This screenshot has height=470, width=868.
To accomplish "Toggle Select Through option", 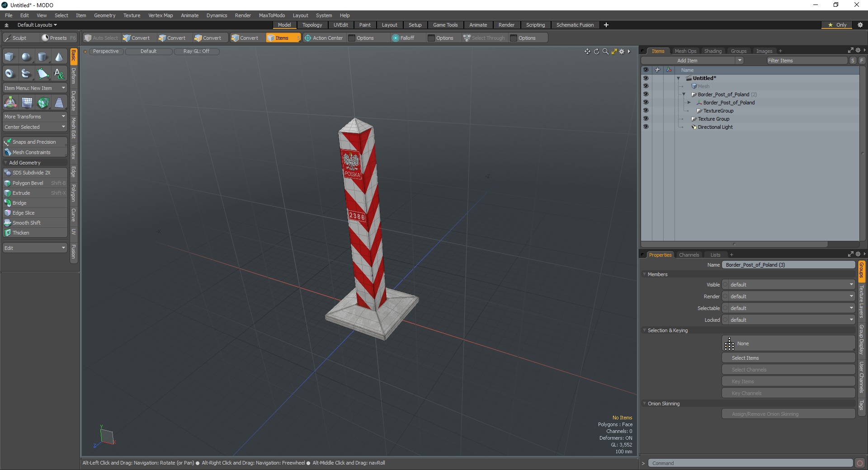I will [x=484, y=38].
